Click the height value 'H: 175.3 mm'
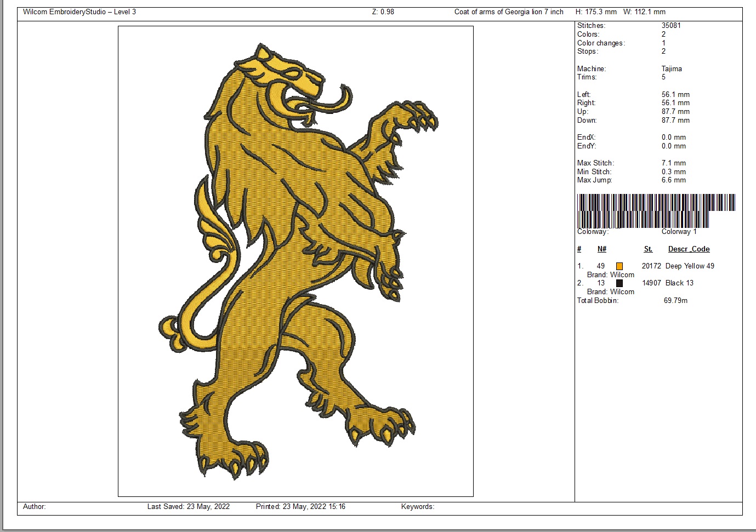 click(x=595, y=12)
